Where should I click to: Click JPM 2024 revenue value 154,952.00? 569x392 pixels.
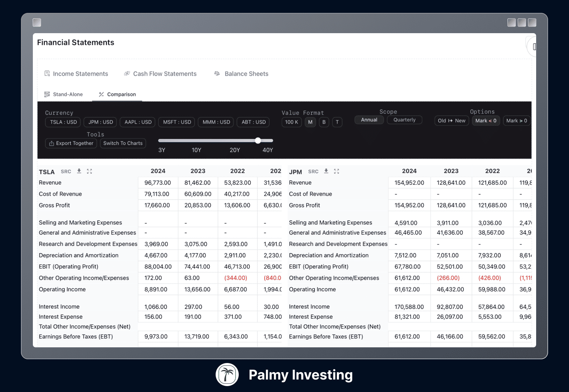[409, 183]
